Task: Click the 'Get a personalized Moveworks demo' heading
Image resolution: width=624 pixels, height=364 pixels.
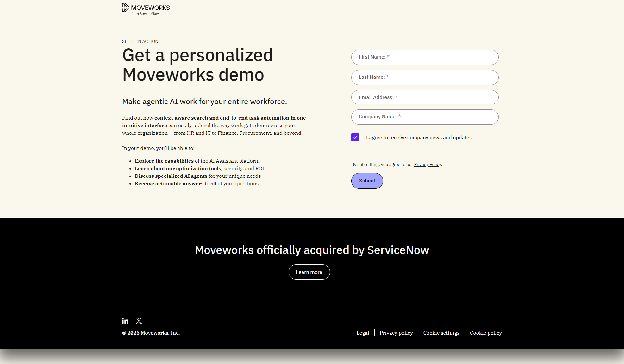Action: click(x=197, y=65)
